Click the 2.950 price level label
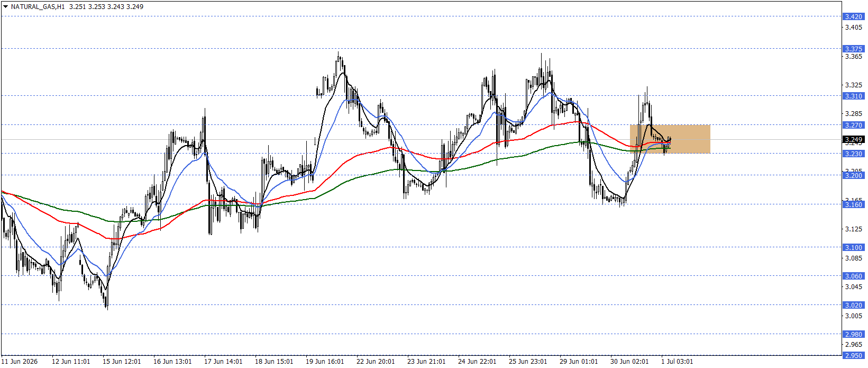The image size is (868, 368). point(853,356)
